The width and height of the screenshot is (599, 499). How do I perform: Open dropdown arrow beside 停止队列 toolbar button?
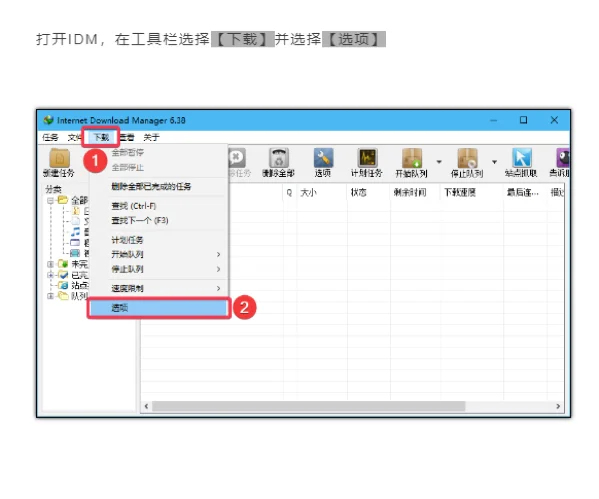click(x=494, y=162)
